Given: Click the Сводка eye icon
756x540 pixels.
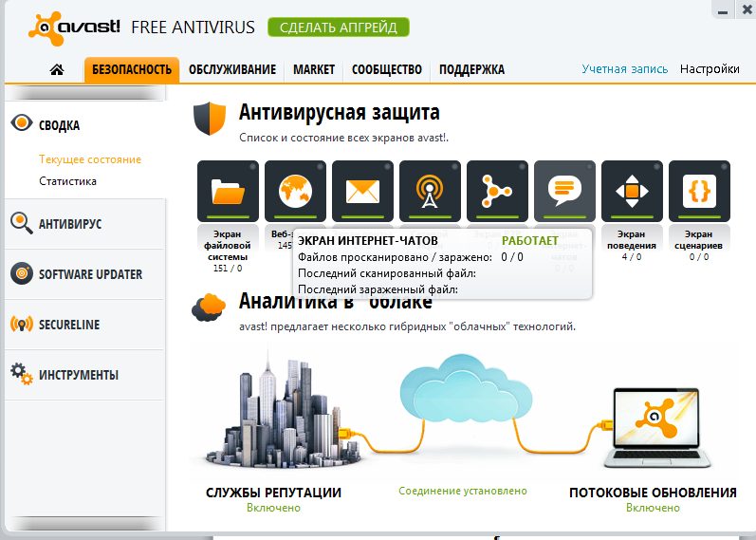Looking at the screenshot, I should point(22,122).
